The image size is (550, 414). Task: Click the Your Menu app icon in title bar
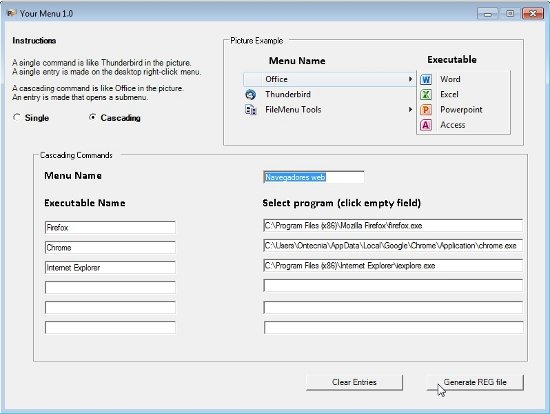[x=12, y=13]
